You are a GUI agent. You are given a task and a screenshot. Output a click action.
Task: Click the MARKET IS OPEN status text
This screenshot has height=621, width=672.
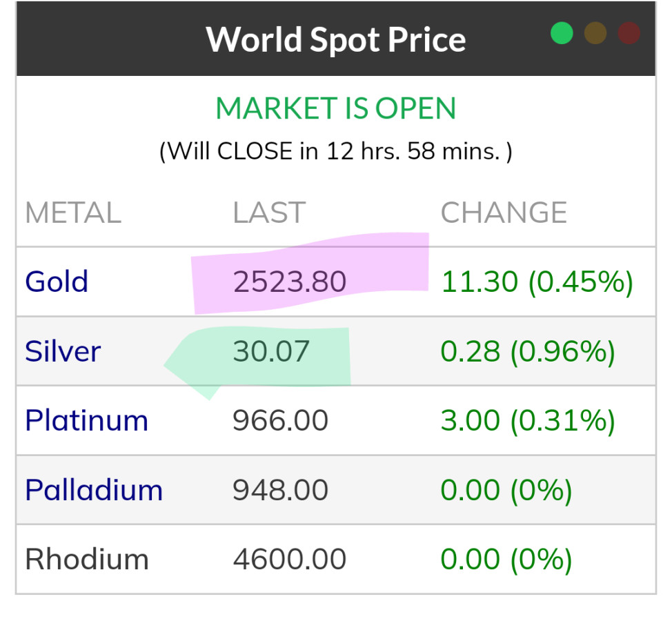(x=336, y=109)
